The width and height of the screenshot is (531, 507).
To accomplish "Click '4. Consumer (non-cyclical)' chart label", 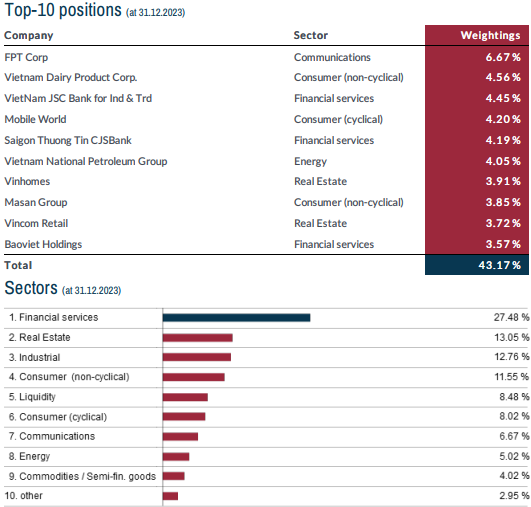I will click(69, 377).
